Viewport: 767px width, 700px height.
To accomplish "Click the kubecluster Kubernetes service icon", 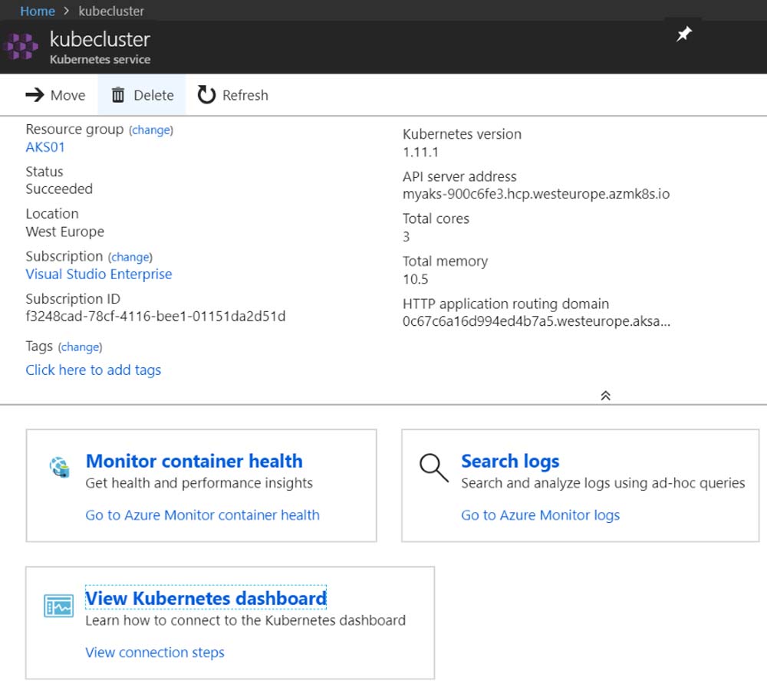I will tap(21, 47).
